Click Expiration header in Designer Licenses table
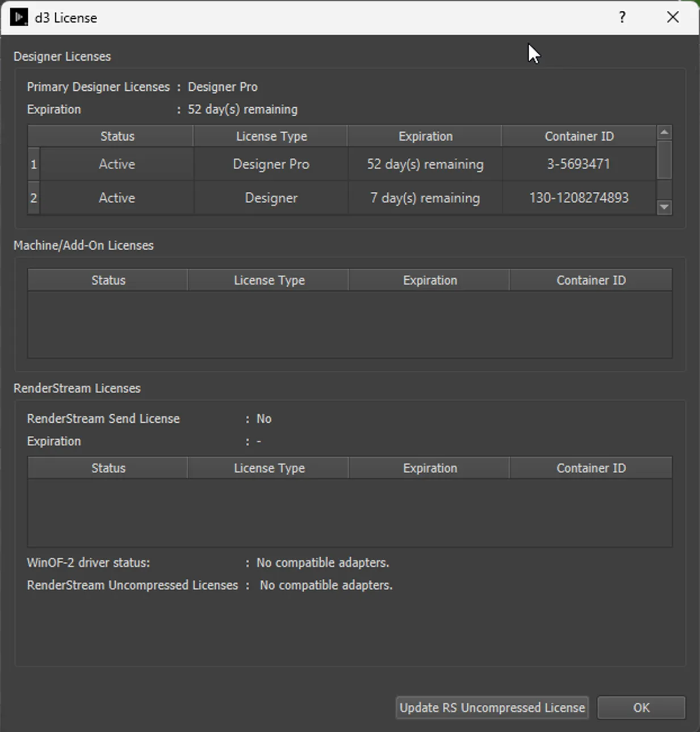The height and width of the screenshot is (732, 700). coord(425,136)
